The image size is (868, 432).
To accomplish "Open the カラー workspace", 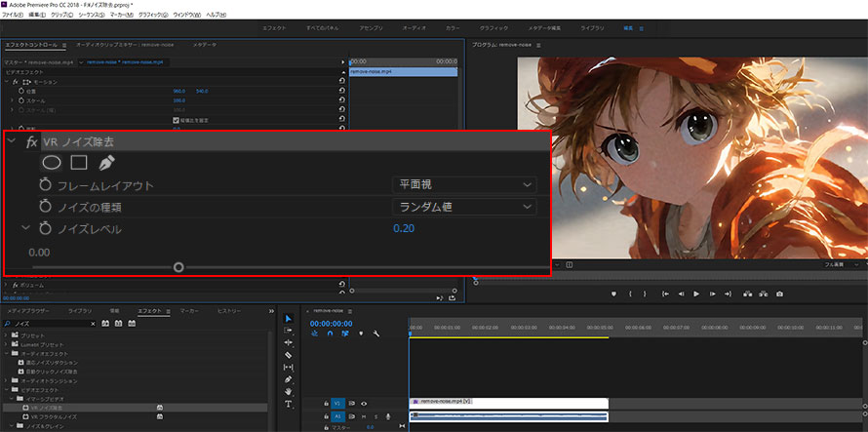I will (453, 28).
